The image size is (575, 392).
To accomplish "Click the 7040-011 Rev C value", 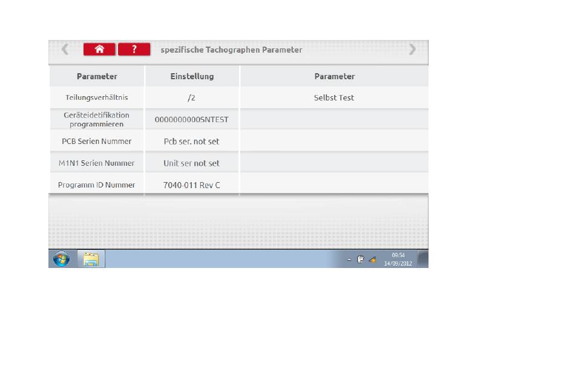I will point(191,185).
